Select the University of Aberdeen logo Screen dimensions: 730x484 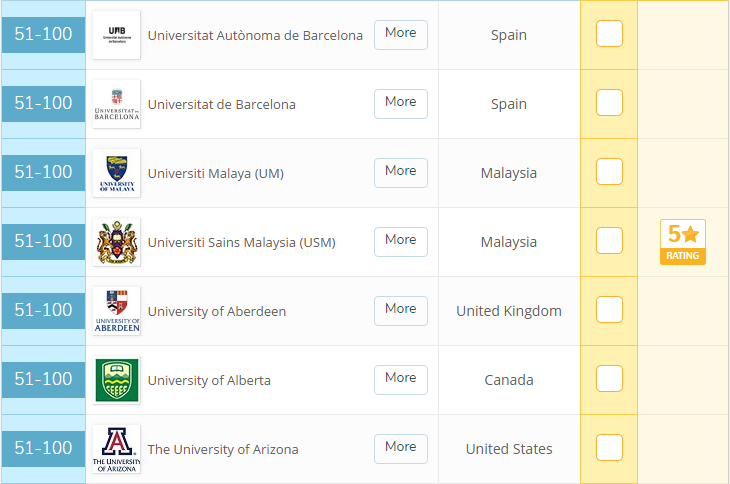click(x=116, y=311)
